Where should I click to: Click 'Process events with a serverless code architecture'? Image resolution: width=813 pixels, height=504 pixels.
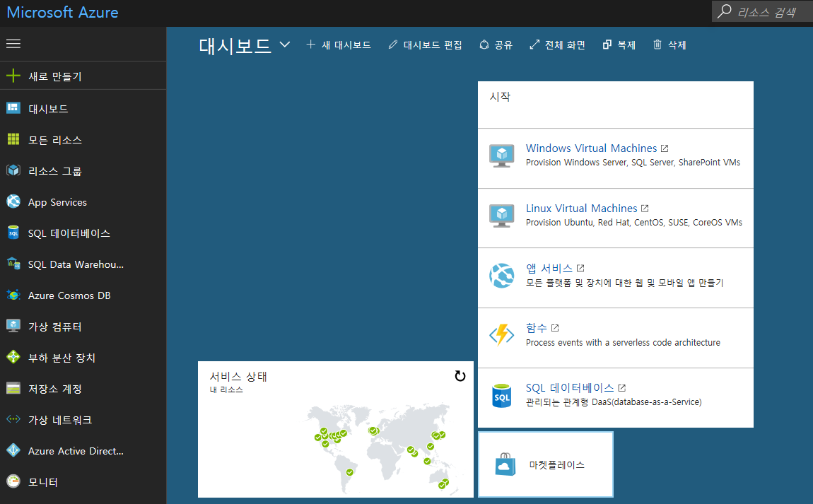(x=623, y=343)
